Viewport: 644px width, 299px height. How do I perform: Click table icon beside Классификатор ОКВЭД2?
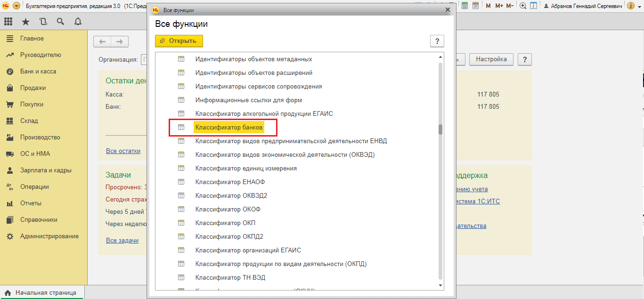180,196
